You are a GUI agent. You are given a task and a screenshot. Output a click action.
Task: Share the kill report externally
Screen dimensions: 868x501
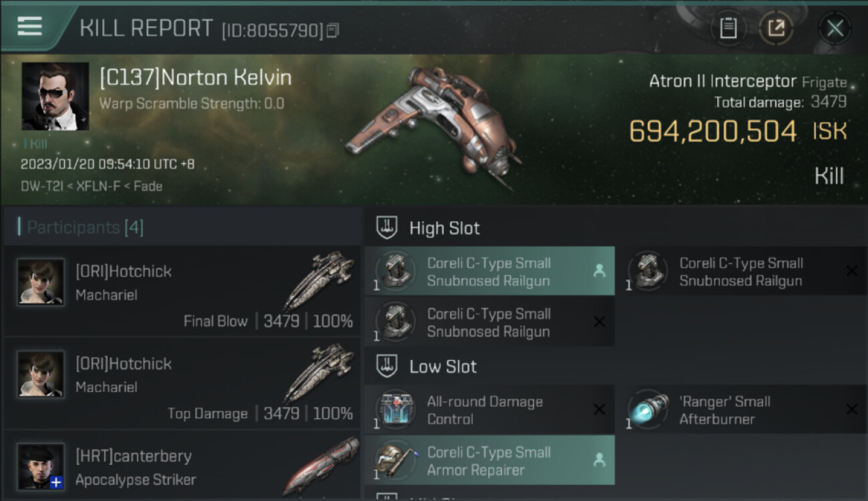click(776, 28)
